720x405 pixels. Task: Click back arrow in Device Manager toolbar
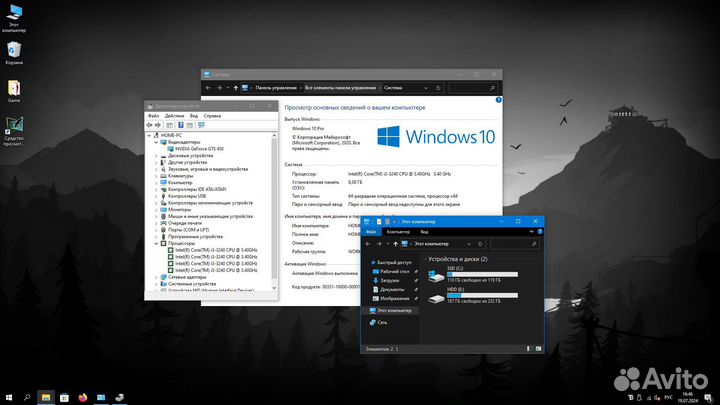pyautogui.click(x=149, y=125)
